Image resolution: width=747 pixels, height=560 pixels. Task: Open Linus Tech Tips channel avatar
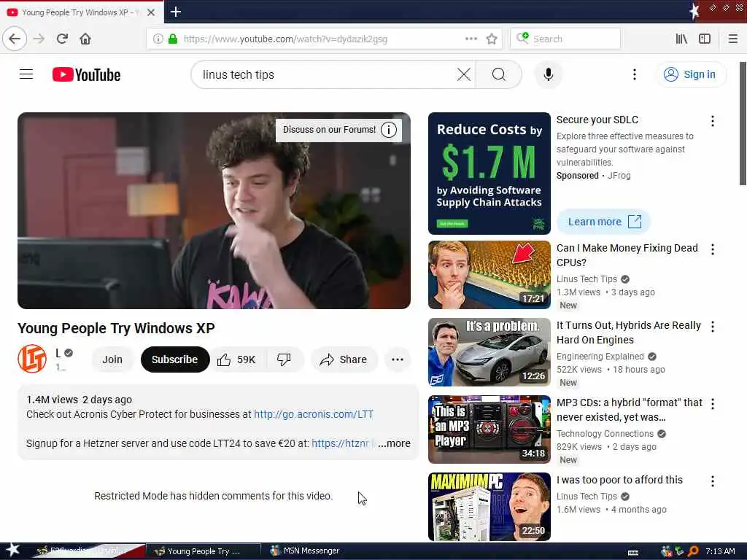(32, 359)
